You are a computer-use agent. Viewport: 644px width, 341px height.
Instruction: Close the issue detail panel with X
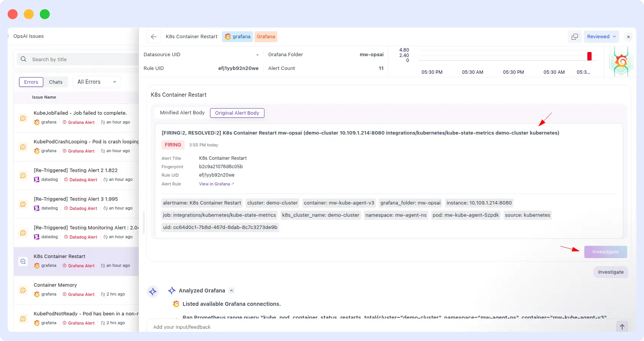click(x=628, y=37)
